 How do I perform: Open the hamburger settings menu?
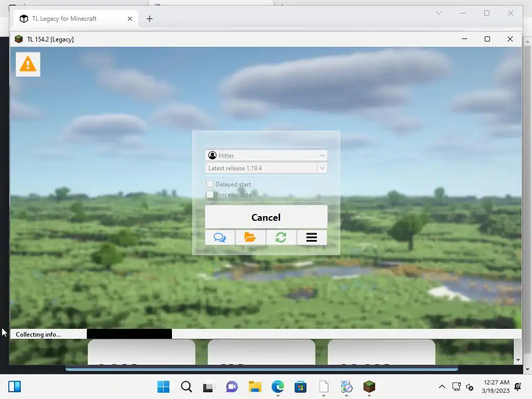(312, 237)
